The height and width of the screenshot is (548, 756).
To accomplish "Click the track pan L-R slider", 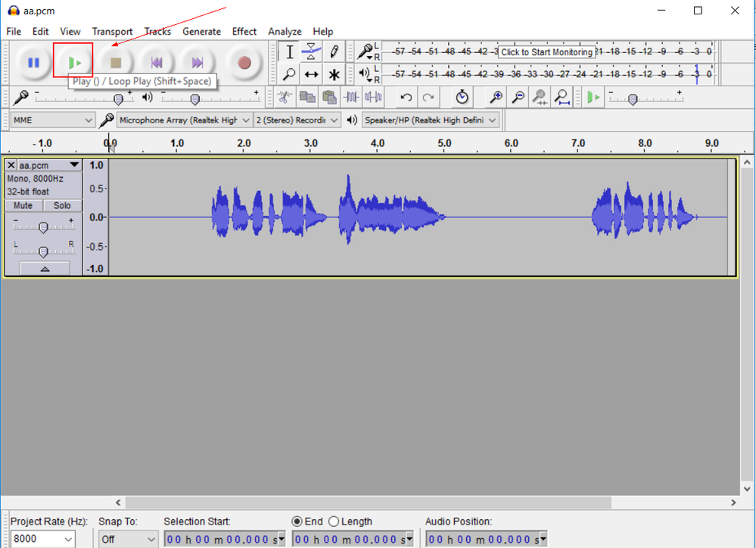I will [43, 251].
